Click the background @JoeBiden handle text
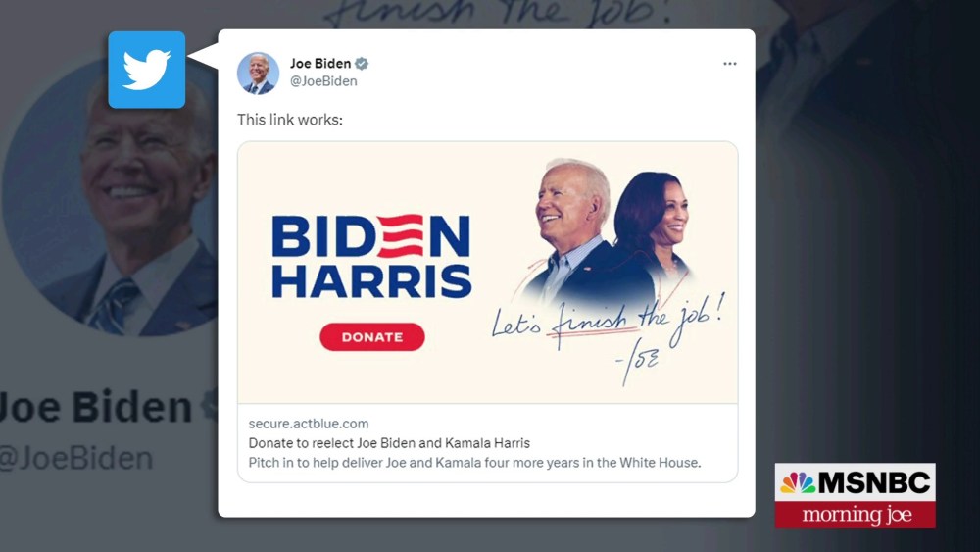The image size is (980, 552). 75,459
